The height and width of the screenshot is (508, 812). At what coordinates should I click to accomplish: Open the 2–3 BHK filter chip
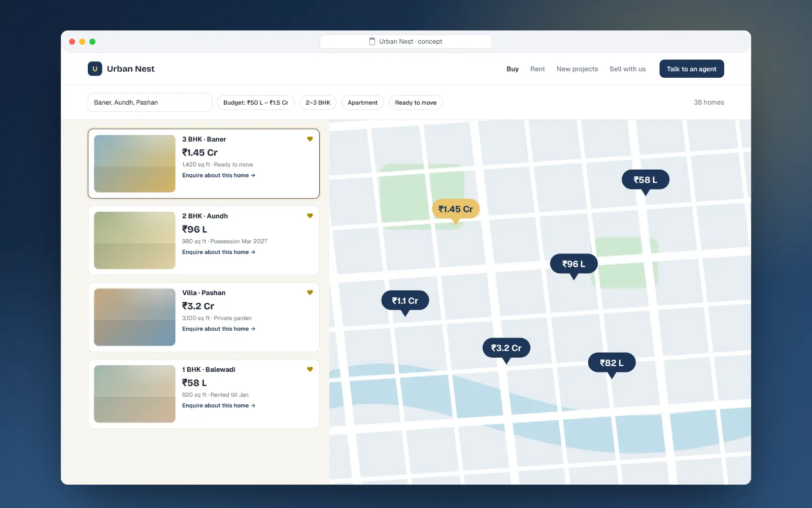click(318, 103)
